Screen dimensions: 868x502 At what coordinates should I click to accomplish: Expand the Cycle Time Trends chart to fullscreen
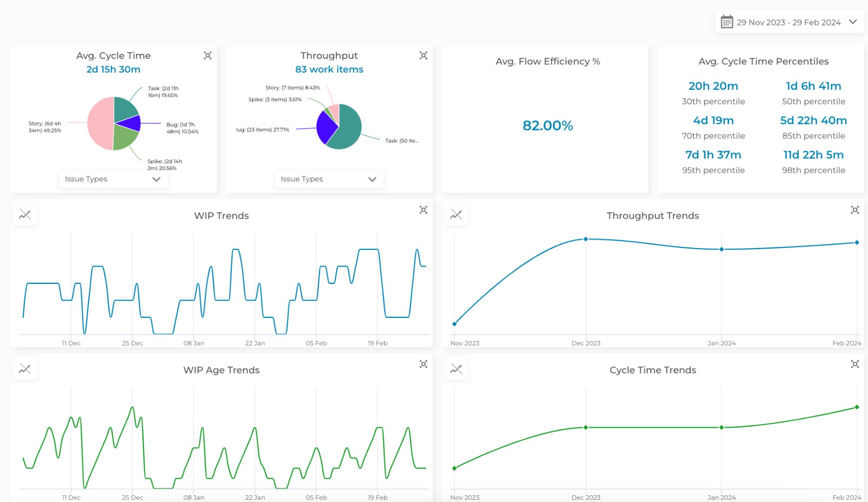pyautogui.click(x=854, y=364)
